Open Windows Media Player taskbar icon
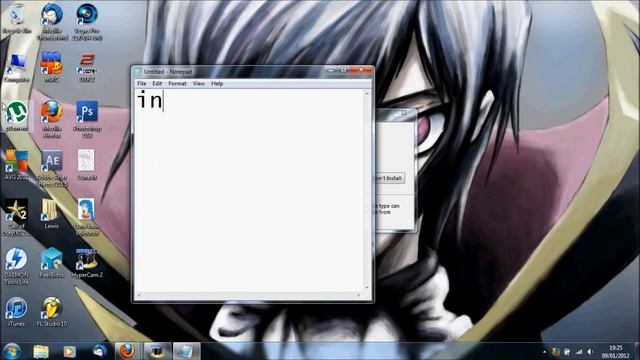The width and height of the screenshot is (640, 360). (69, 351)
